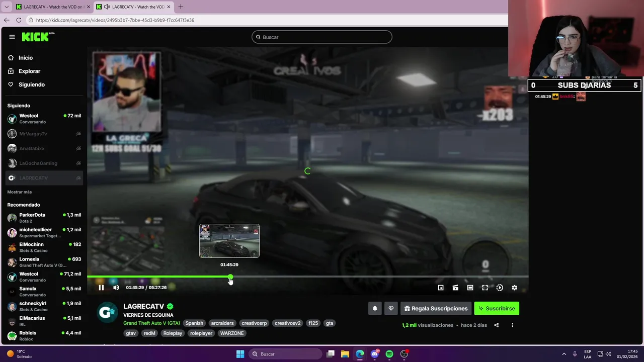644x362 pixels.
Task: Open Lornexia Grand Theft Auto channel
Action: click(44, 262)
